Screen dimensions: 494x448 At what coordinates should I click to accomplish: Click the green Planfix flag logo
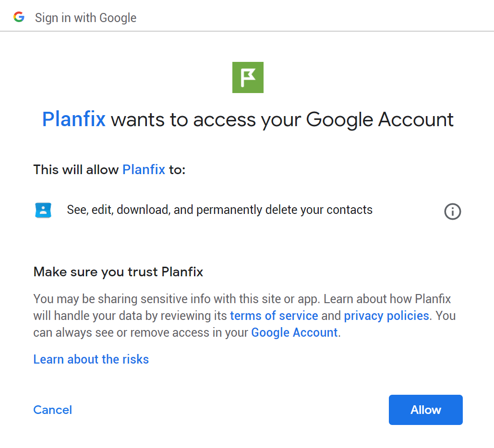coord(248,77)
